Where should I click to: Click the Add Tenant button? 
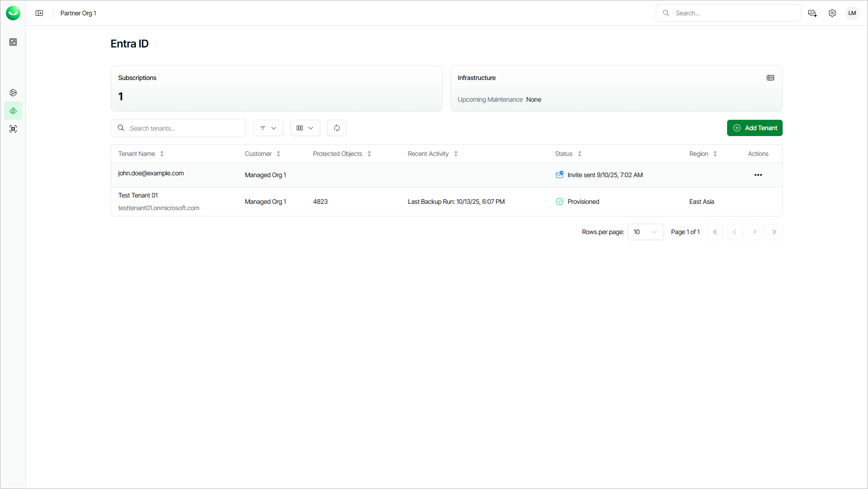754,128
